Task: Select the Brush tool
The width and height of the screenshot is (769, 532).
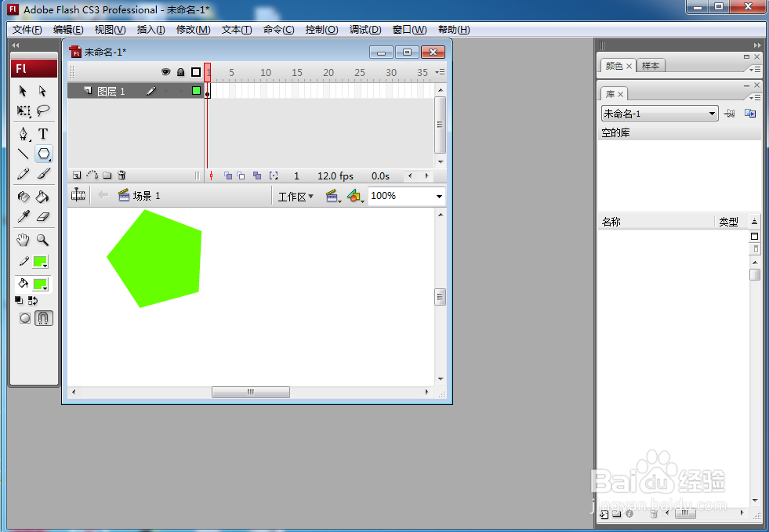Action: tap(43, 174)
